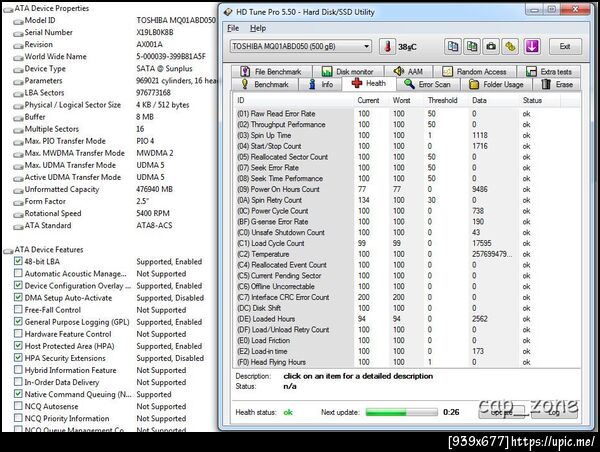Screen dimensions: 600x452
Task: Open the Random Access tab
Action: tap(474, 72)
